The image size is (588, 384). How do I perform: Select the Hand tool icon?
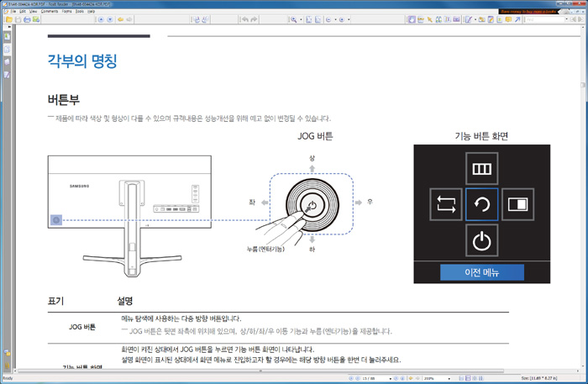[x=412, y=19]
